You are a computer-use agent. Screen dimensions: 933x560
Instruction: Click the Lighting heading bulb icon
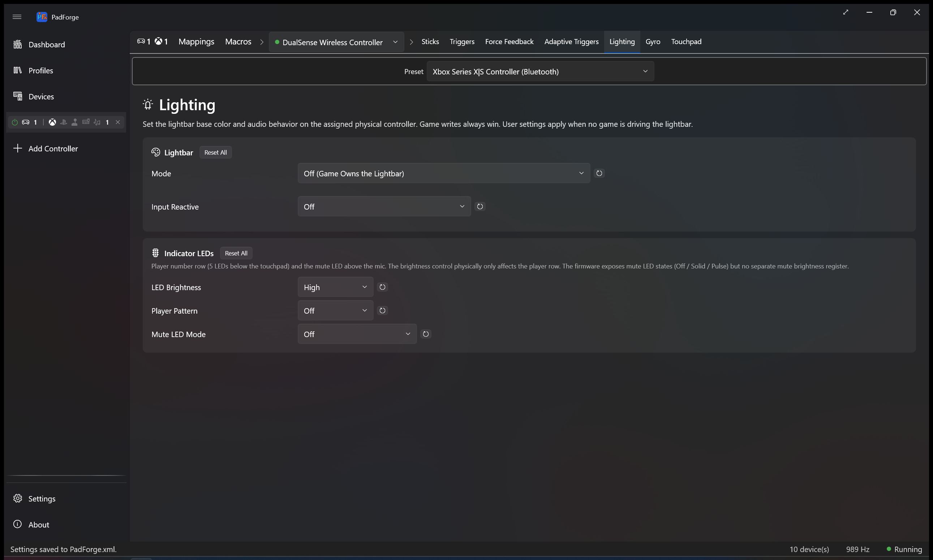[148, 104]
